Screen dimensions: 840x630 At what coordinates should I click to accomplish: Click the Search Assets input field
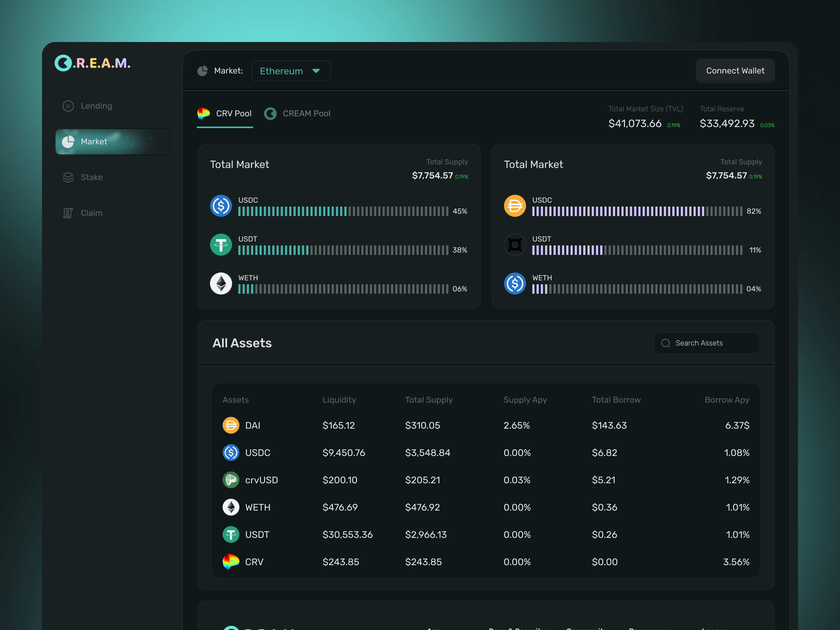(x=707, y=343)
